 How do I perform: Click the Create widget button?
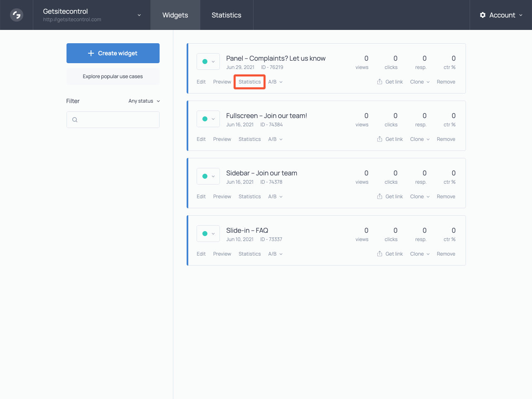tap(113, 53)
